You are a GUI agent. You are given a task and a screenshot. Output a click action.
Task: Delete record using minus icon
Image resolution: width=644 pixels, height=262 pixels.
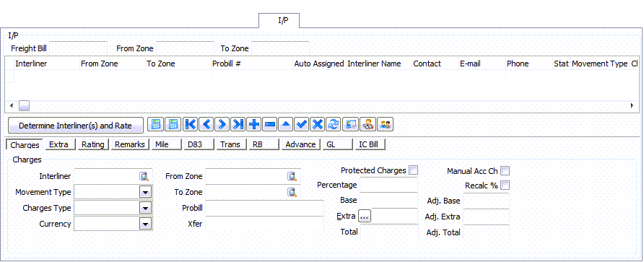[270, 124]
